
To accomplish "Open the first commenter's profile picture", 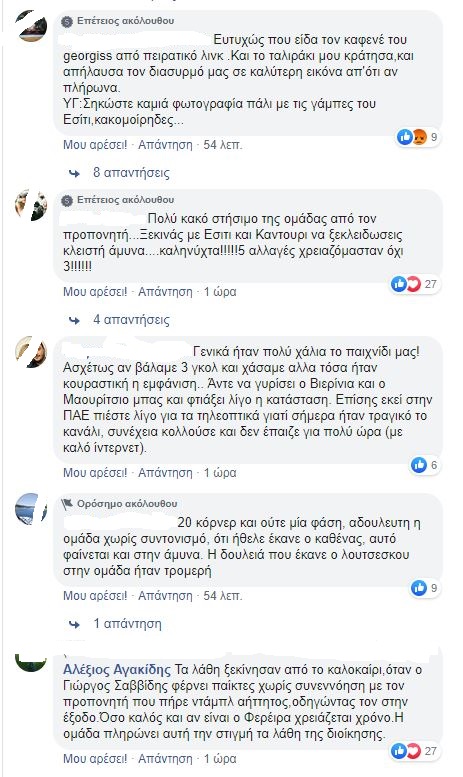I will click(31, 26).
